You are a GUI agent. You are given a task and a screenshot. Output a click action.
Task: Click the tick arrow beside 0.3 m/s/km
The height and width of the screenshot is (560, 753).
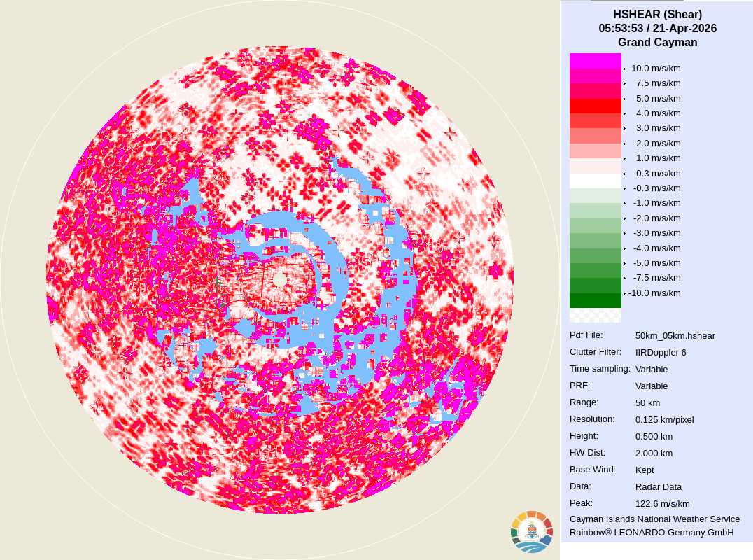pyautogui.click(x=624, y=174)
